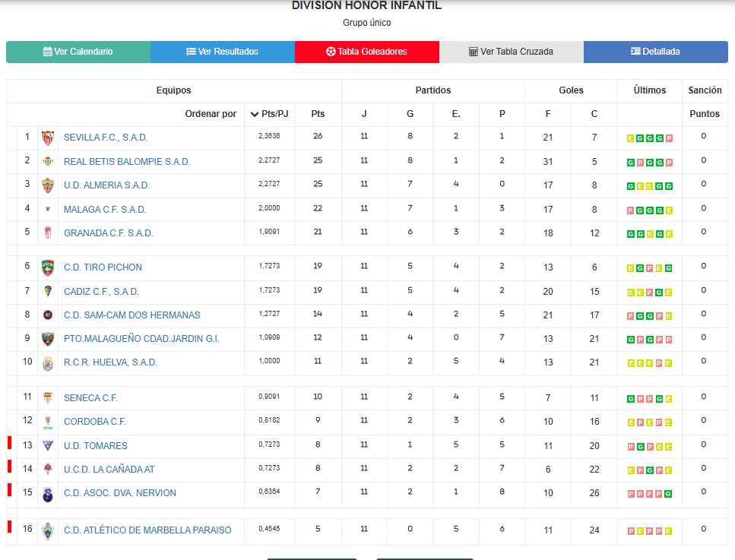
Task: Open the C.D. Tiro Pichon link
Action: (103, 267)
